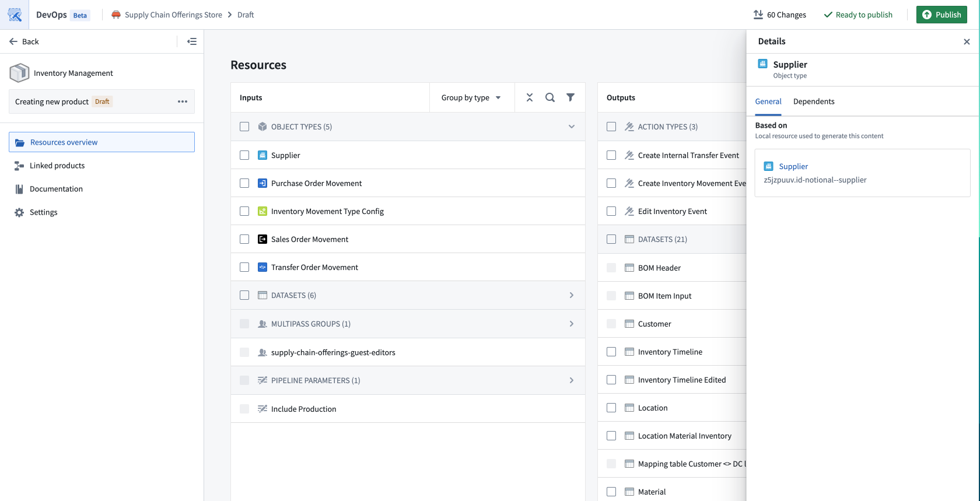Check the Transfer Order Movement checkbox
The width and height of the screenshot is (980, 501).
[244, 267]
